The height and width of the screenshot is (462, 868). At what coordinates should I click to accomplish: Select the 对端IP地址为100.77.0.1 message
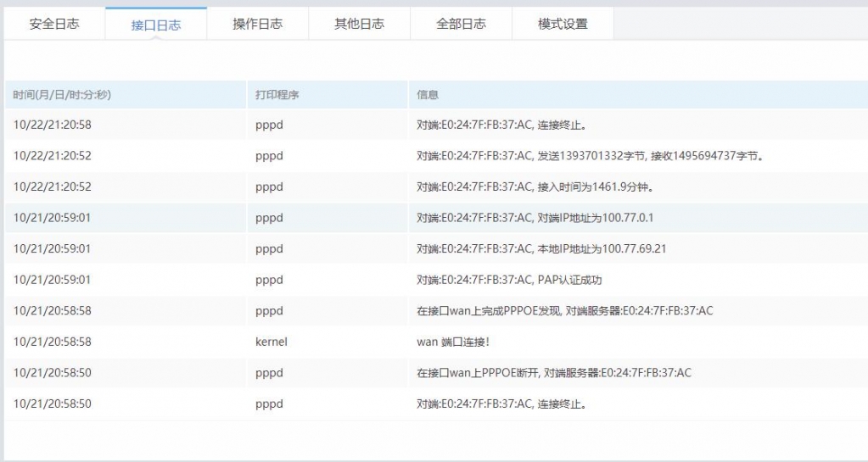[535, 218]
